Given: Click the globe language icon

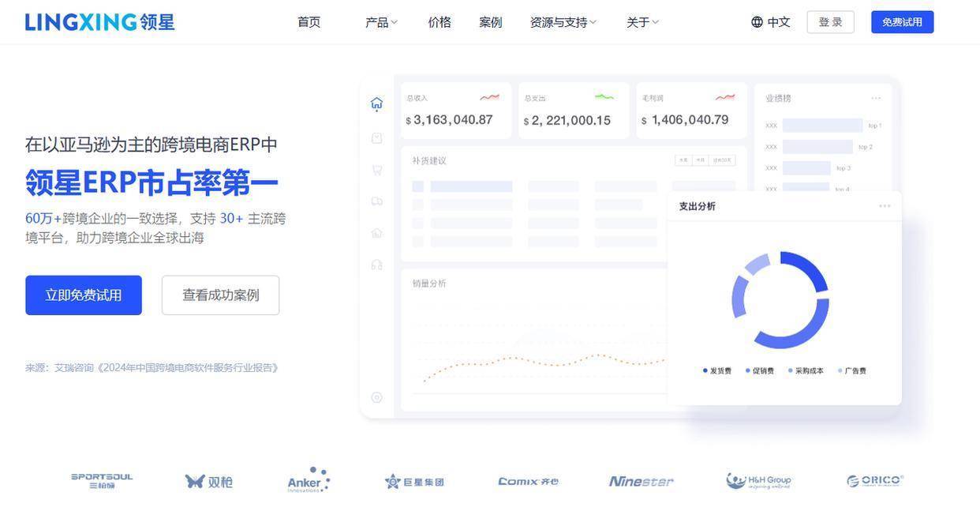Looking at the screenshot, I should [x=757, y=22].
